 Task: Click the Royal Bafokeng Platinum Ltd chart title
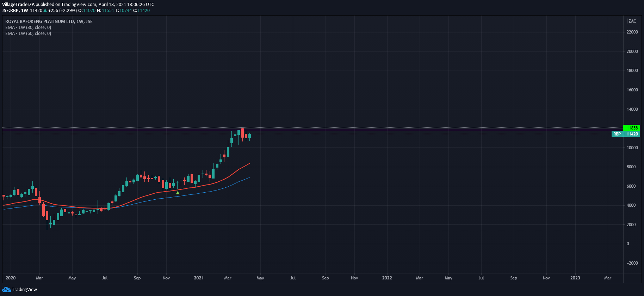[x=49, y=22]
